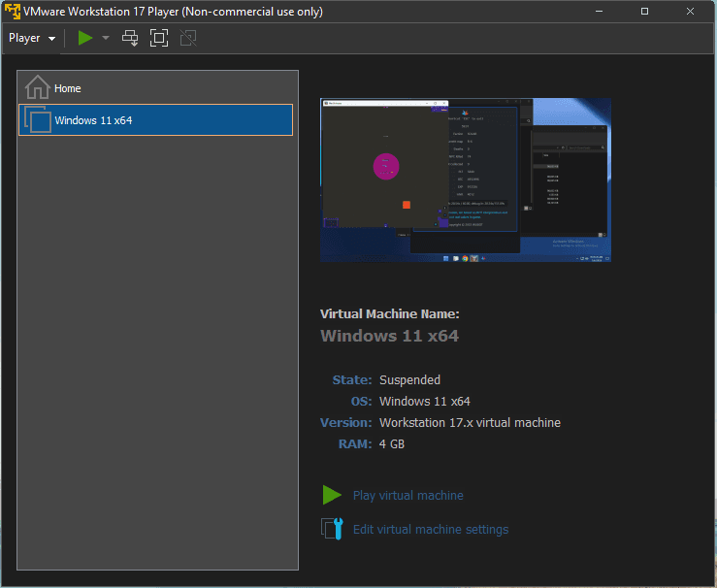This screenshot has width=717, height=588.
Task: Click the green power on toolbar button
Action: (85, 38)
